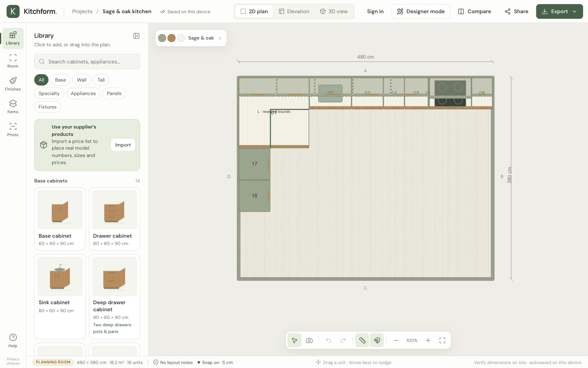This screenshot has height=368, width=588.
Task: Filter library by Tall
Action: coord(101,80)
